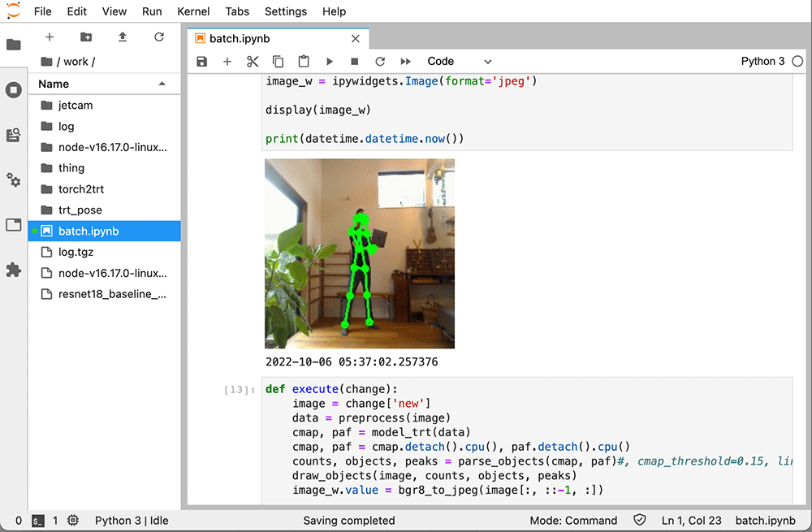The height and width of the screenshot is (532, 812).
Task: Create a new folder in file browser
Action: [x=86, y=37]
